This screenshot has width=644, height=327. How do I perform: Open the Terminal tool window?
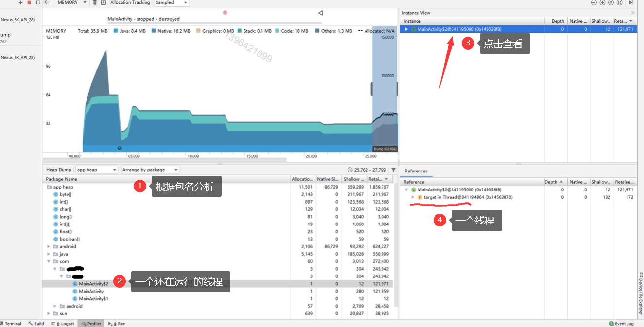10,324
